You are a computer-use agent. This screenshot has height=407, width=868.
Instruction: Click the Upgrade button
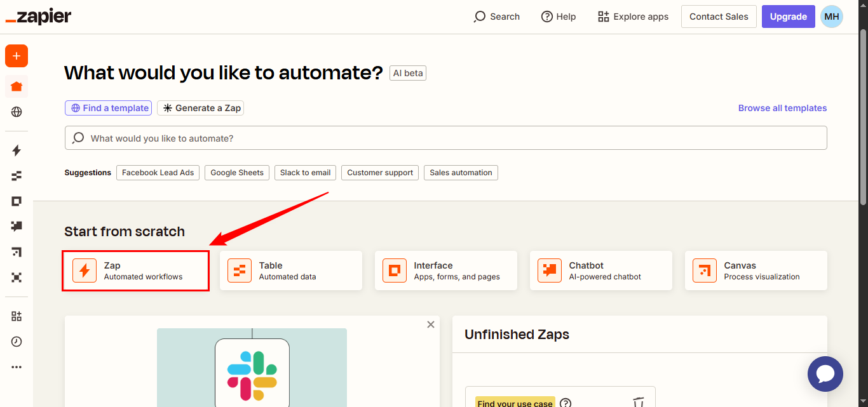788,17
